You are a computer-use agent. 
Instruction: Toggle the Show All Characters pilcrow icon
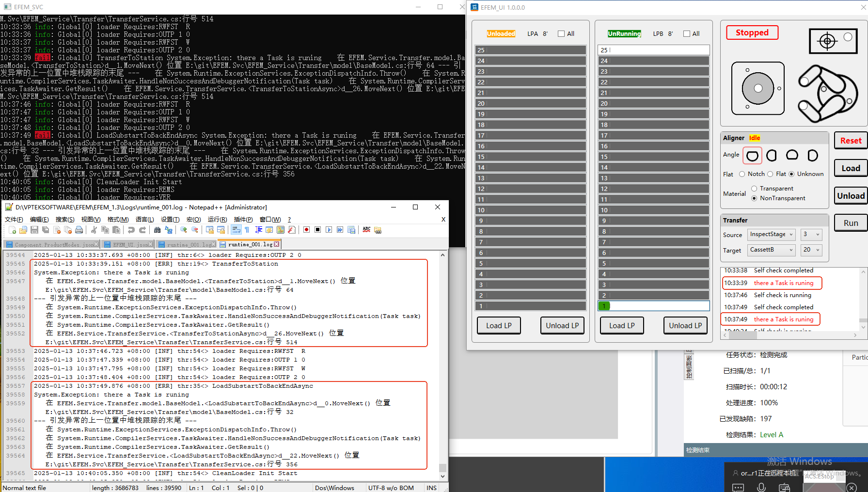tap(247, 230)
